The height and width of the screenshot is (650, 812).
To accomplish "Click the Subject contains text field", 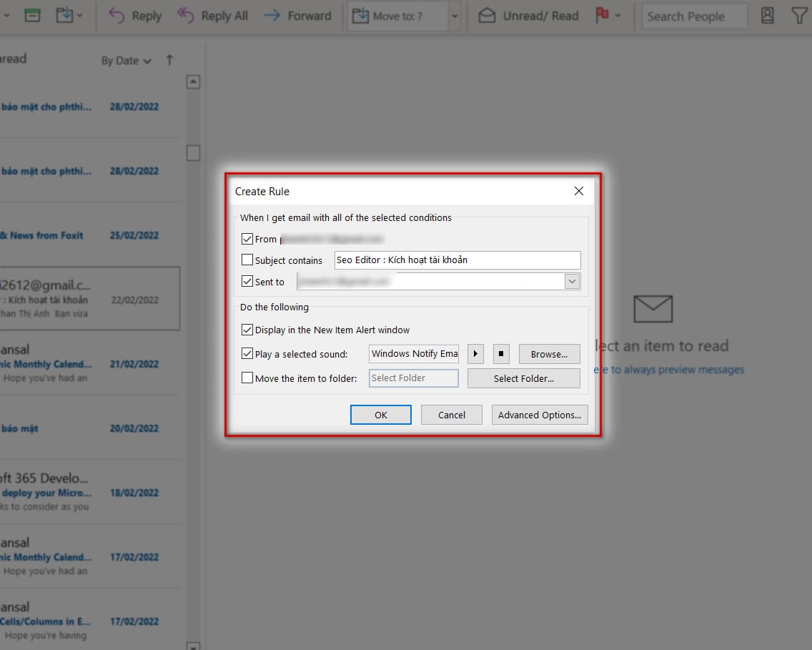I will point(457,260).
